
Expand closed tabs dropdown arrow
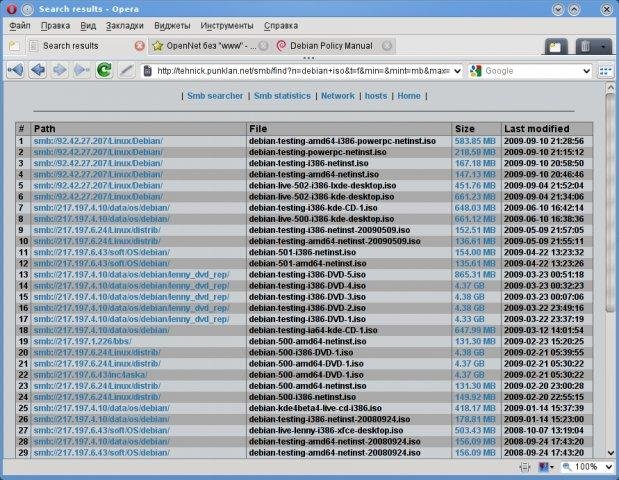603,47
